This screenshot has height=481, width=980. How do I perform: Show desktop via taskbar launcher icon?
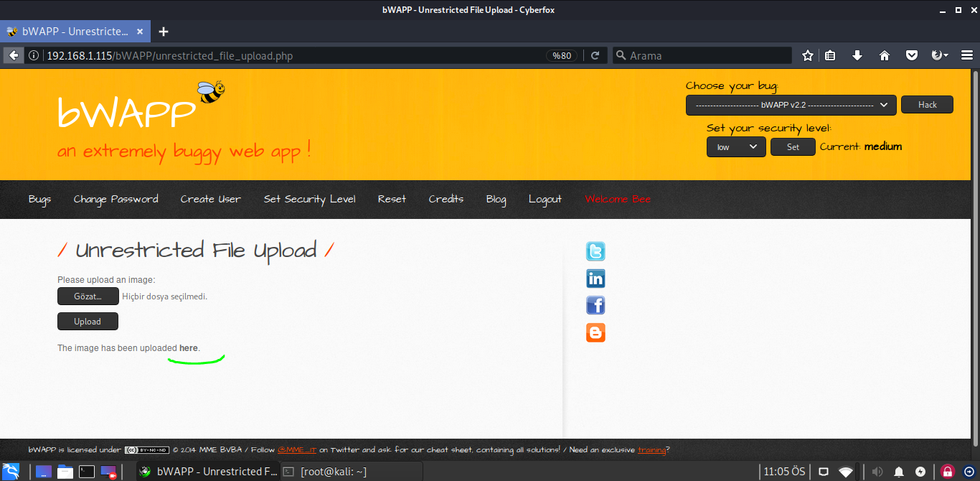tap(44, 472)
